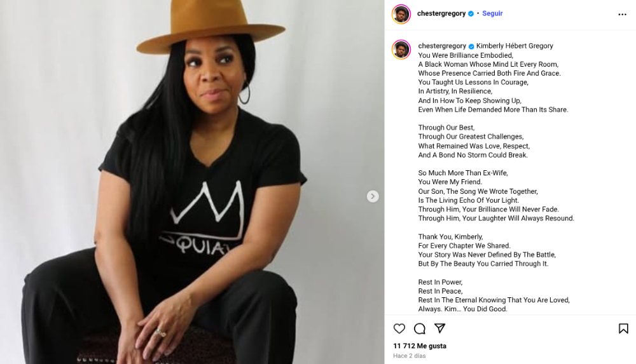Click the tan hat in the photo
The width and height of the screenshot is (636, 364).
[211, 25]
